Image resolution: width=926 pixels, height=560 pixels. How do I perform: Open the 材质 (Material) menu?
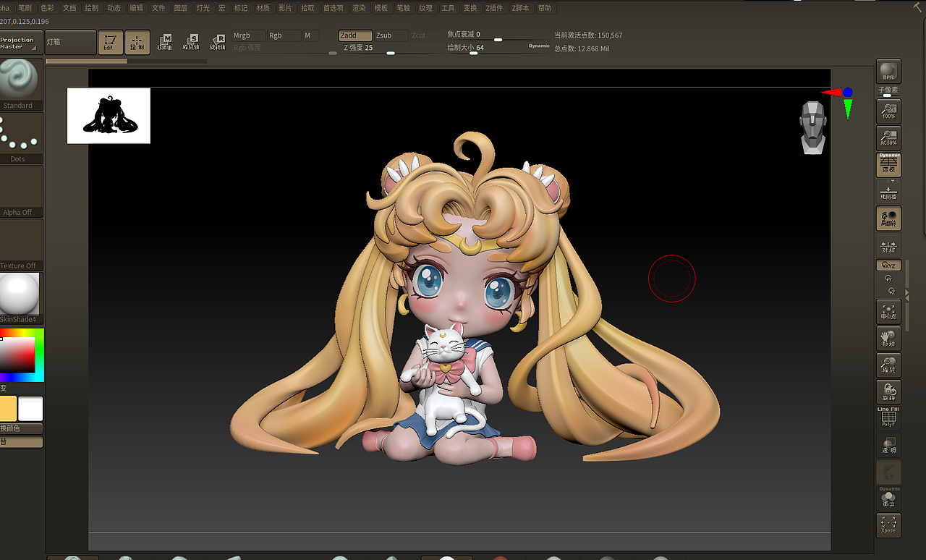pyautogui.click(x=263, y=8)
